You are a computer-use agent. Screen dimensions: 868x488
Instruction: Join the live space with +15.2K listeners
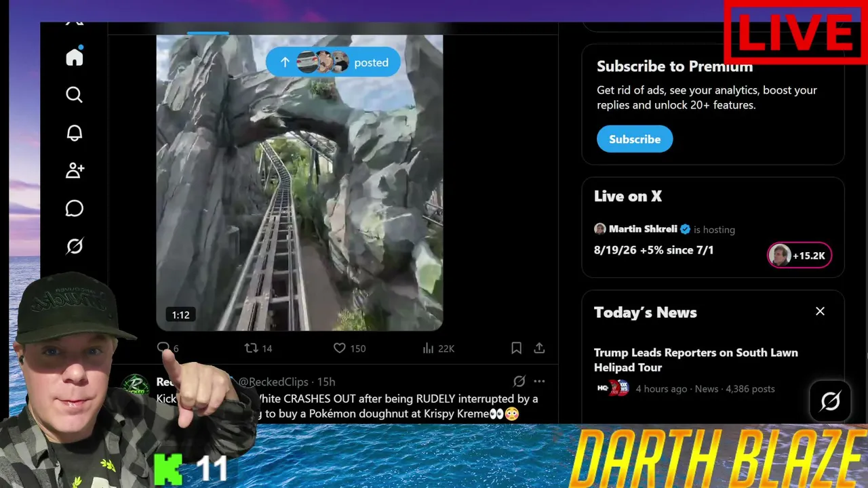pyautogui.click(x=800, y=256)
